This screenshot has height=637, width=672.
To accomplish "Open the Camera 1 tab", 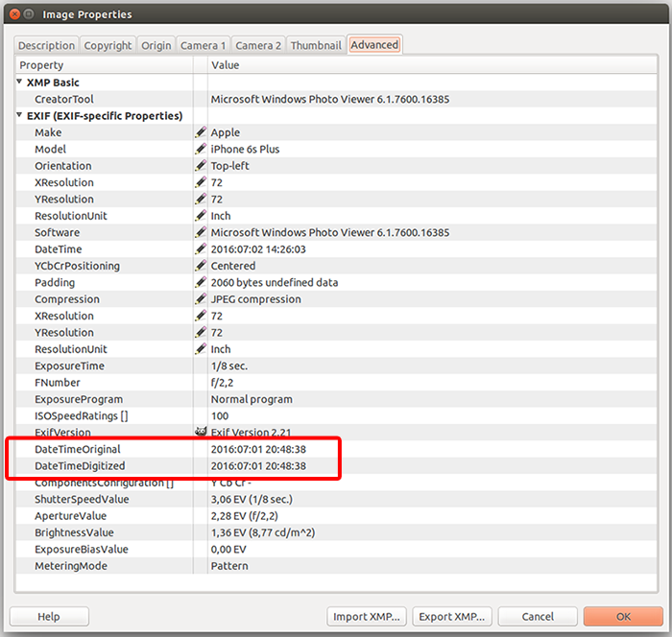I will (x=204, y=45).
